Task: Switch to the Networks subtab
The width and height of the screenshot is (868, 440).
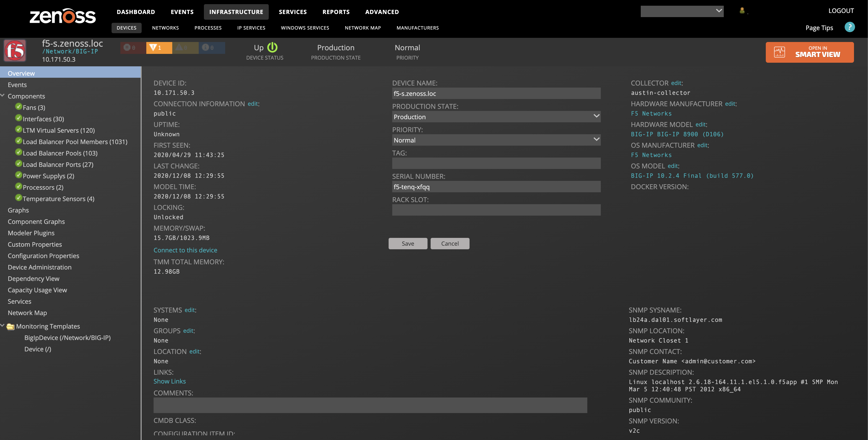Action: [x=165, y=28]
